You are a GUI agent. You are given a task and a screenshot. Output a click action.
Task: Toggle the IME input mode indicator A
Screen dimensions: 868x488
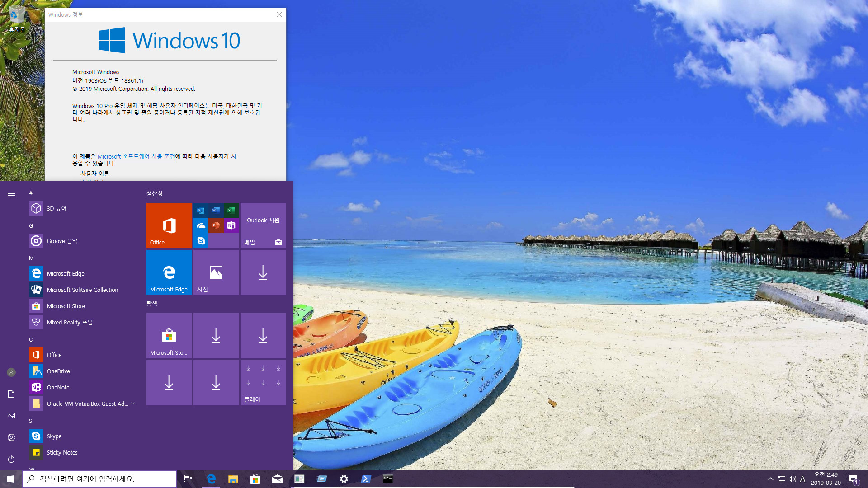(x=803, y=479)
